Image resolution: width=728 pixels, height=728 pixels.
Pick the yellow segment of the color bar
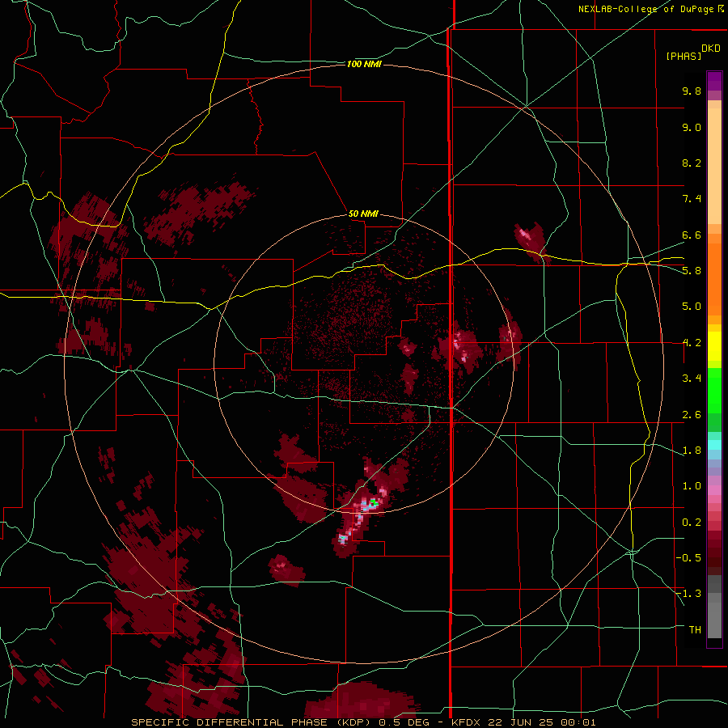[x=714, y=346]
